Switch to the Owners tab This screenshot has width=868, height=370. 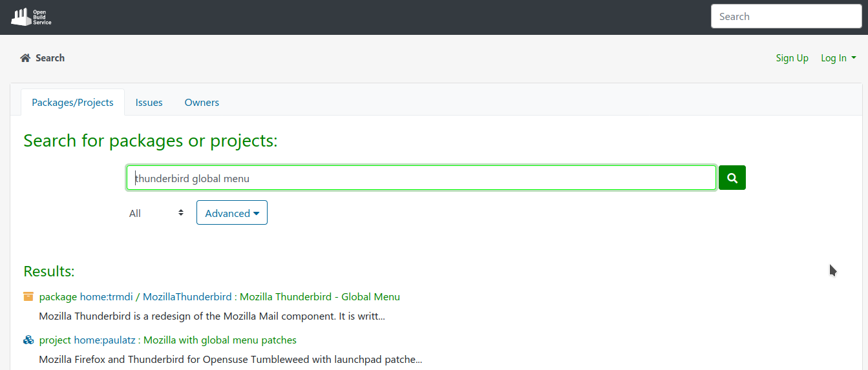coord(202,102)
